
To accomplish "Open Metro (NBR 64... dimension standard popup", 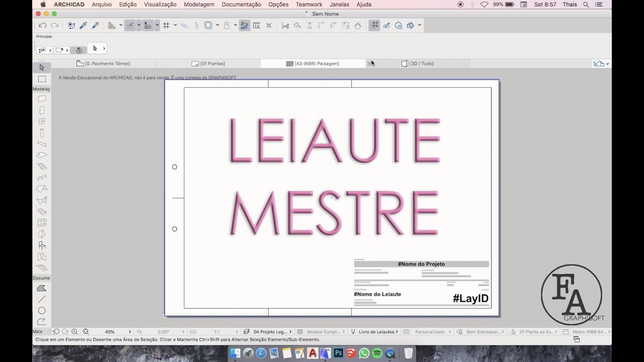I will 587,332.
